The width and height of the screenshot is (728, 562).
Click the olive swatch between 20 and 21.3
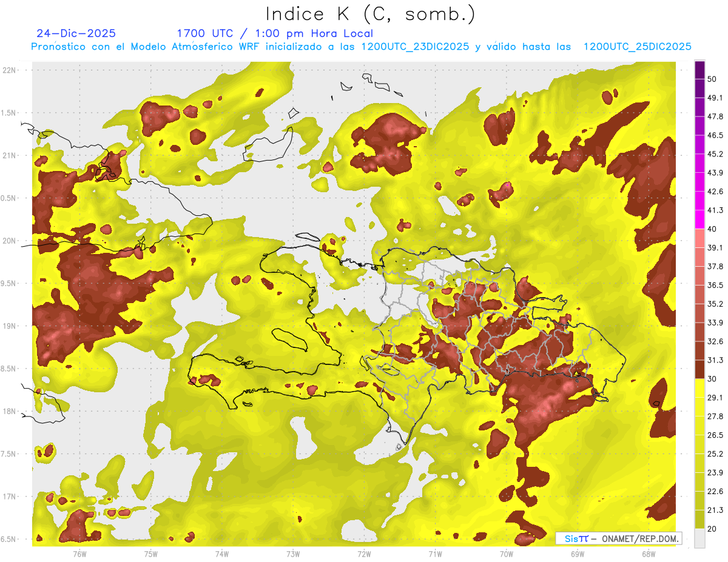click(699, 519)
